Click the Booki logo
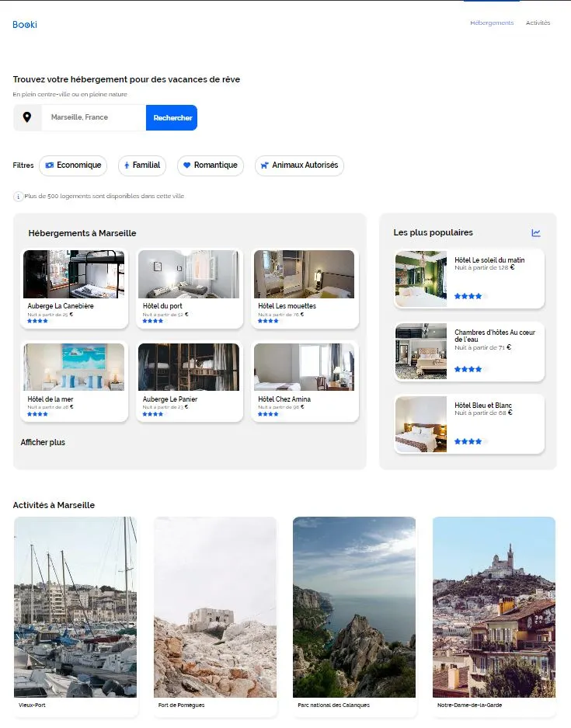This screenshot has height=728, width=571. (x=25, y=24)
